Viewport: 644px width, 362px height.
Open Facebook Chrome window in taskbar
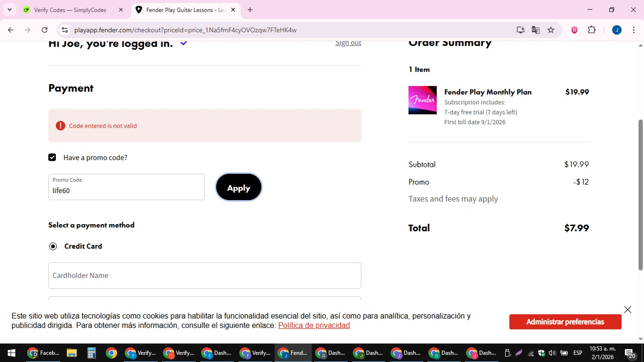43,353
